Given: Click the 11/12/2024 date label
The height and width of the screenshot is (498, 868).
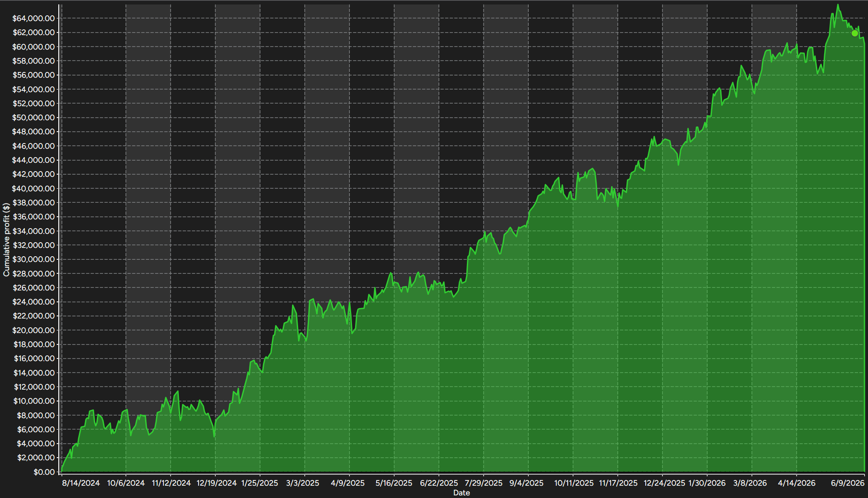Looking at the screenshot, I should point(171,483).
